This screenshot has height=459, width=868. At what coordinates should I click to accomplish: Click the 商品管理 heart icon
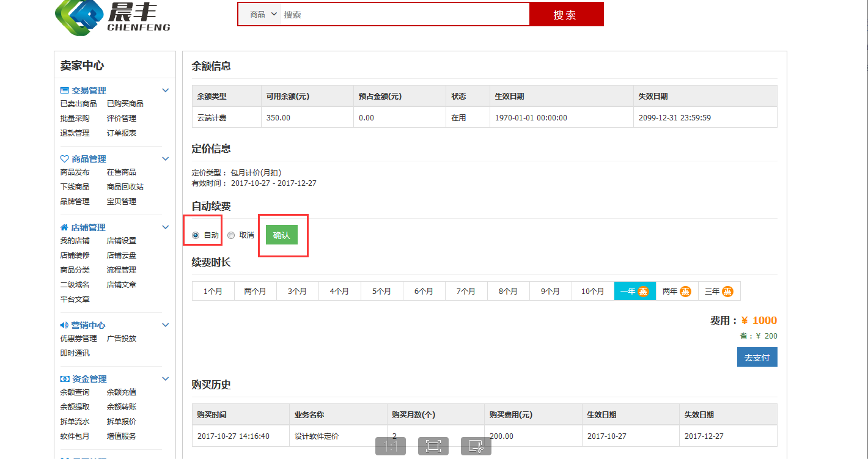coord(64,159)
